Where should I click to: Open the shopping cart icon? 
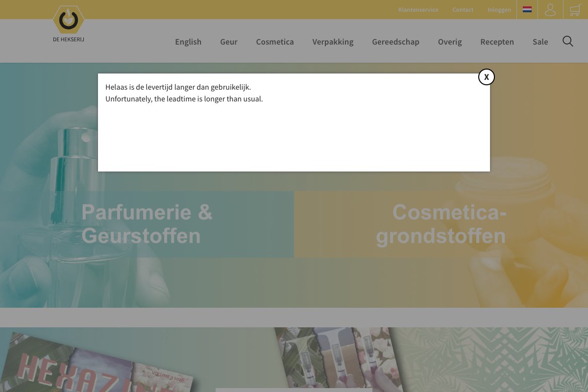click(x=576, y=10)
